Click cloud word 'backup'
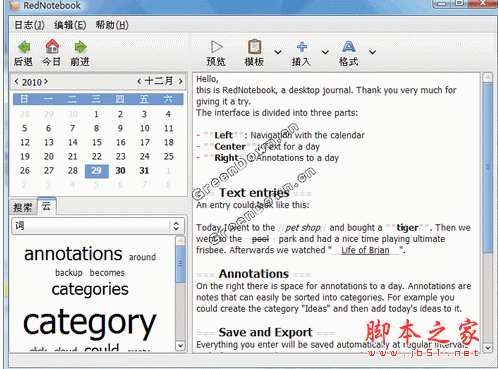The image size is (498, 369). (x=69, y=273)
